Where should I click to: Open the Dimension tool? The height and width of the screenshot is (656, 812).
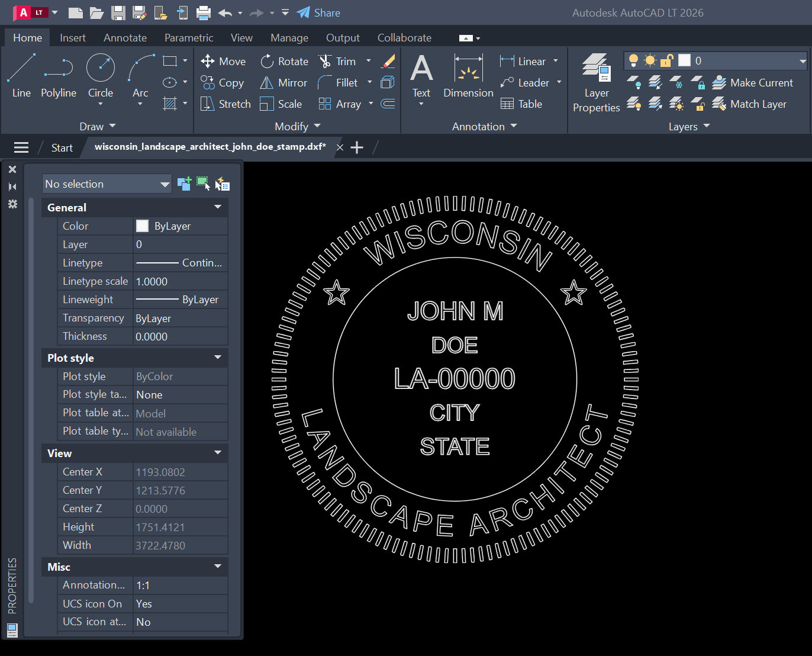[468, 76]
